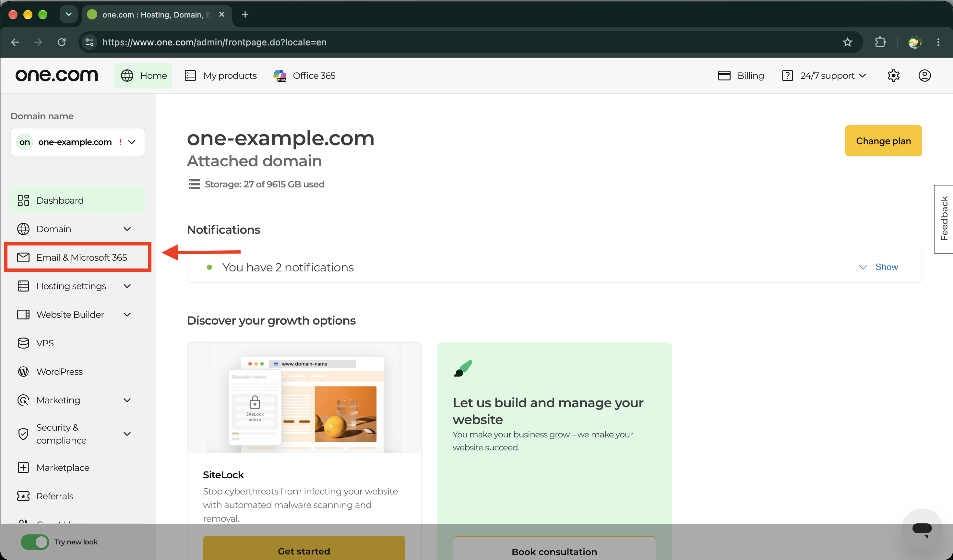The height and width of the screenshot is (560, 953).
Task: Click the Marketing target icon
Action: [x=23, y=400]
